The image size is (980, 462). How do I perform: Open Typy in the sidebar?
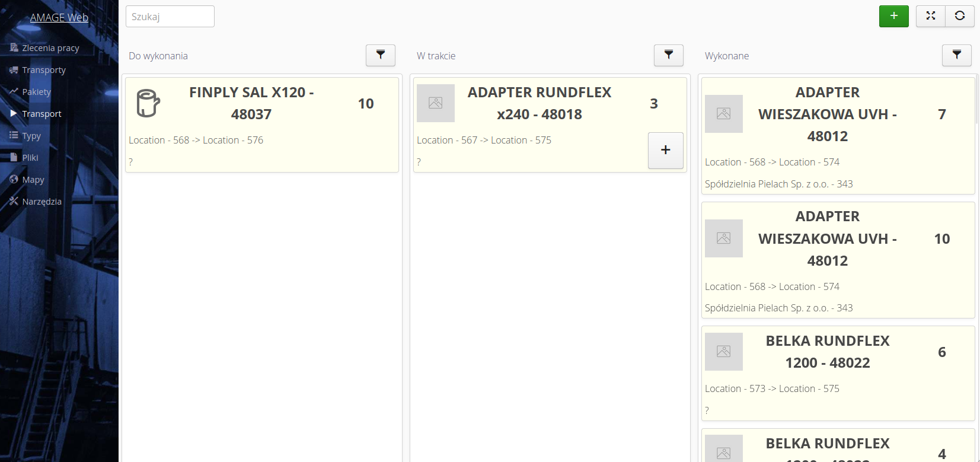31,136
